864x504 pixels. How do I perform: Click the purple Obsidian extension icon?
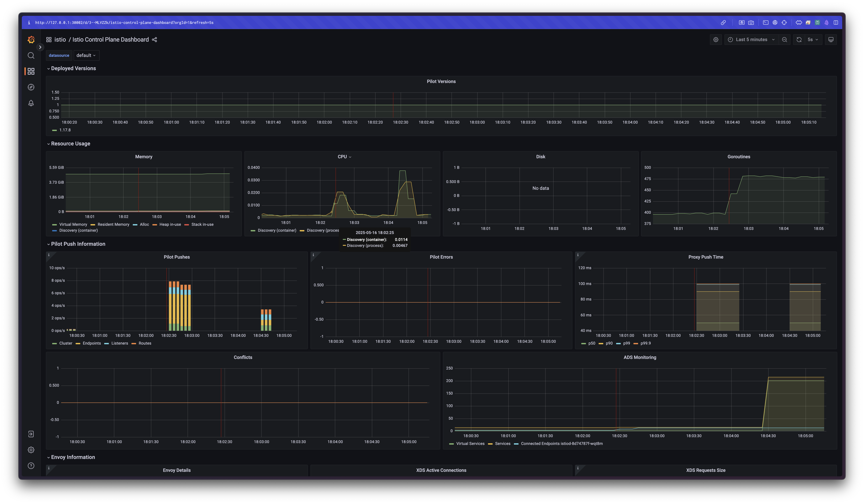[827, 23]
